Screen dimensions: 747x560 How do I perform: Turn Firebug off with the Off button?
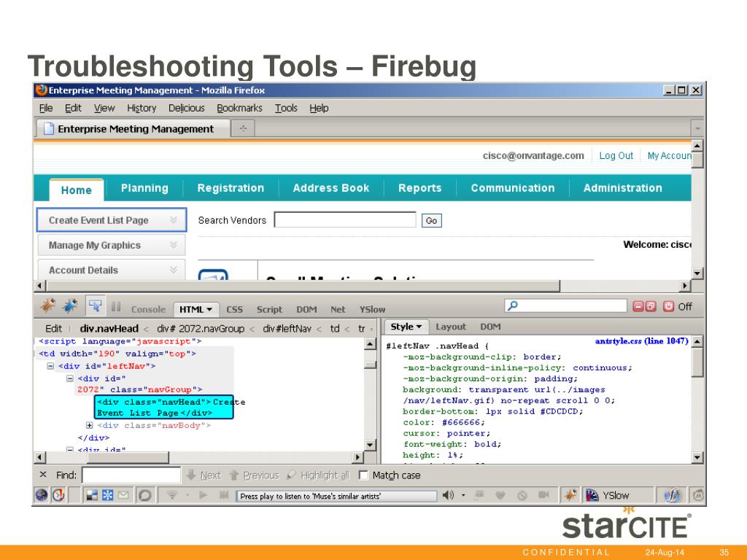coord(678,306)
